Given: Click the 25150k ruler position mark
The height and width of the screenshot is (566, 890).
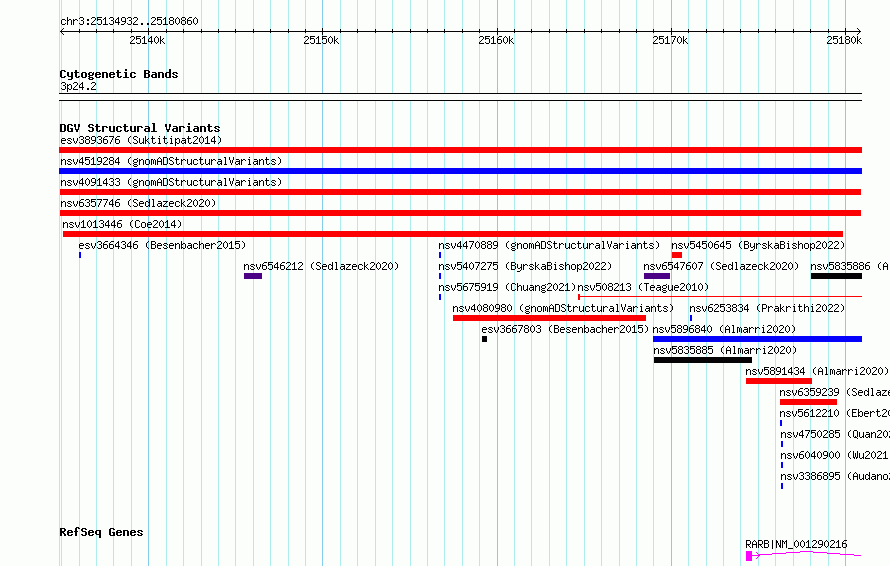Looking at the screenshot, I should pyautogui.click(x=321, y=40).
